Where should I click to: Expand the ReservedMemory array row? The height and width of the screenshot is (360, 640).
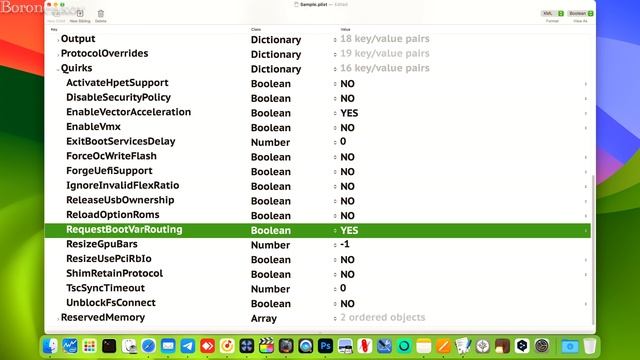pos(58,318)
